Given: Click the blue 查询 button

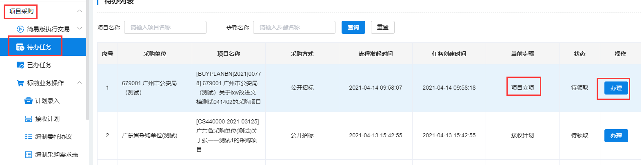Looking at the screenshot, I should [x=353, y=27].
